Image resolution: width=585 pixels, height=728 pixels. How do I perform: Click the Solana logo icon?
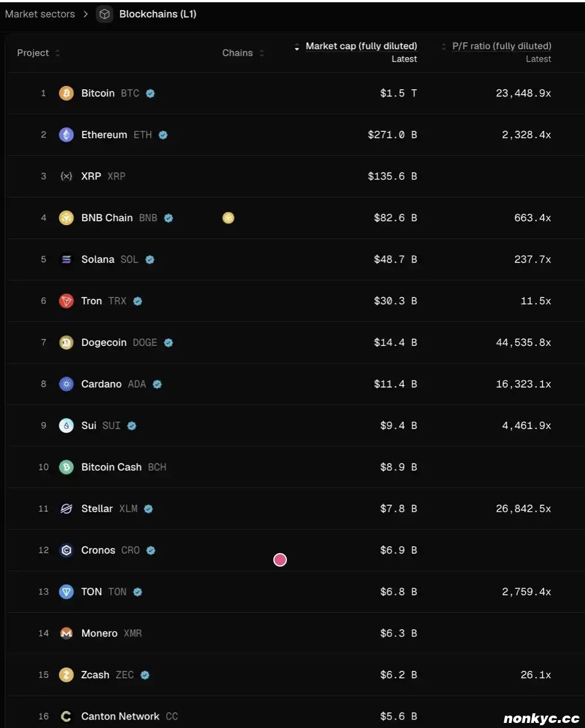pyautogui.click(x=66, y=260)
